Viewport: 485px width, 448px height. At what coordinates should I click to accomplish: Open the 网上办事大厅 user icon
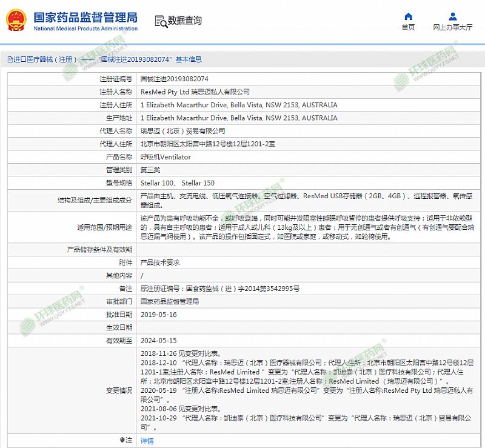click(453, 16)
